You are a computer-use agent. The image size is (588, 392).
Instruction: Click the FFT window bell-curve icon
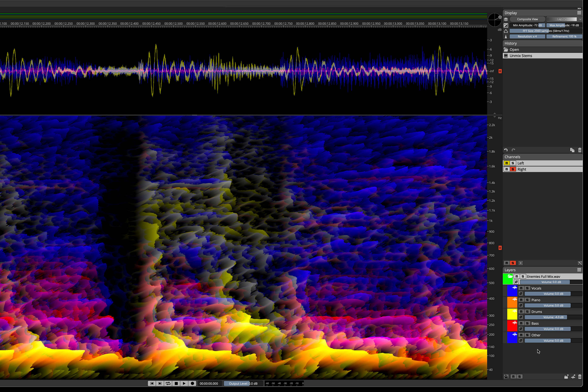[x=506, y=31]
